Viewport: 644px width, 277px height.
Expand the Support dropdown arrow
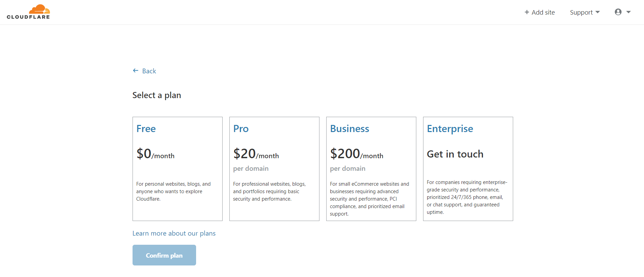pos(597,12)
